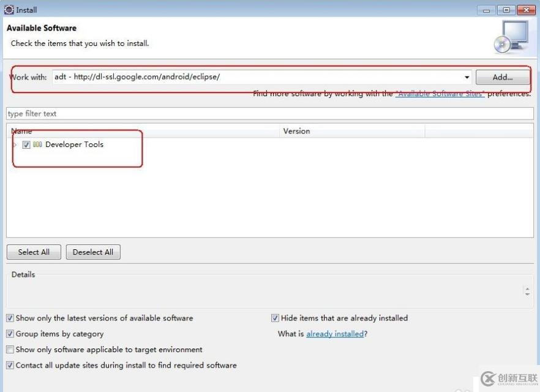Expand the Developer Tools tree node
540x392 pixels.
point(15,145)
